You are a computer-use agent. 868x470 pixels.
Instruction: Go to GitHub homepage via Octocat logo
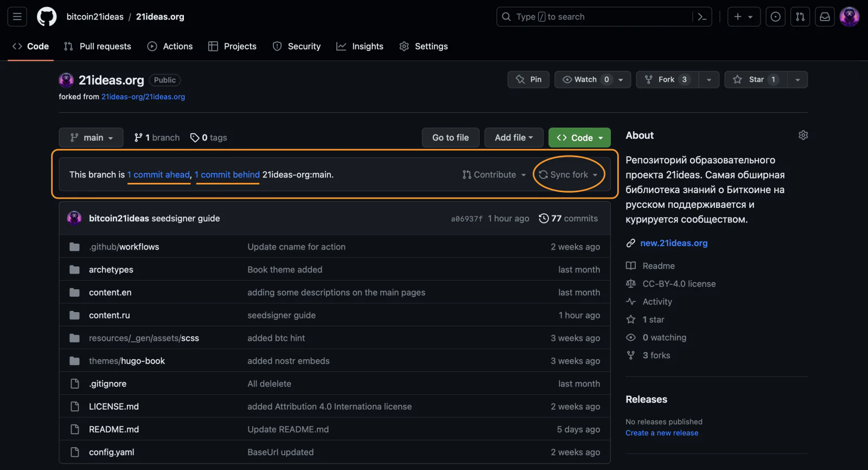47,17
